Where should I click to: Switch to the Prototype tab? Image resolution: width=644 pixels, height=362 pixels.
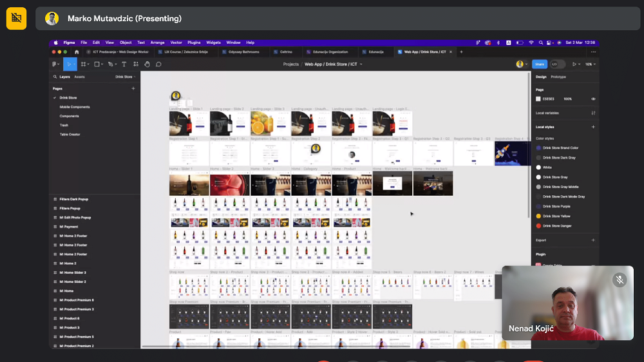tap(558, 77)
